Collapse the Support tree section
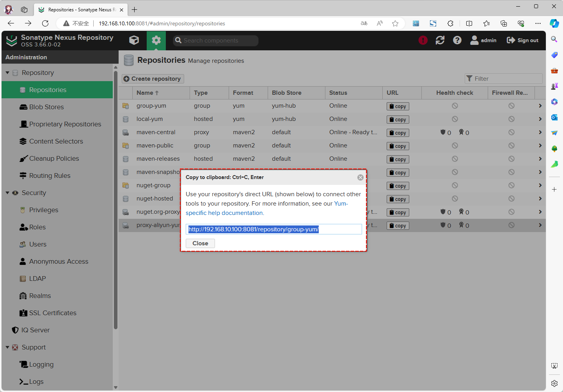The image size is (563, 392). point(7,347)
